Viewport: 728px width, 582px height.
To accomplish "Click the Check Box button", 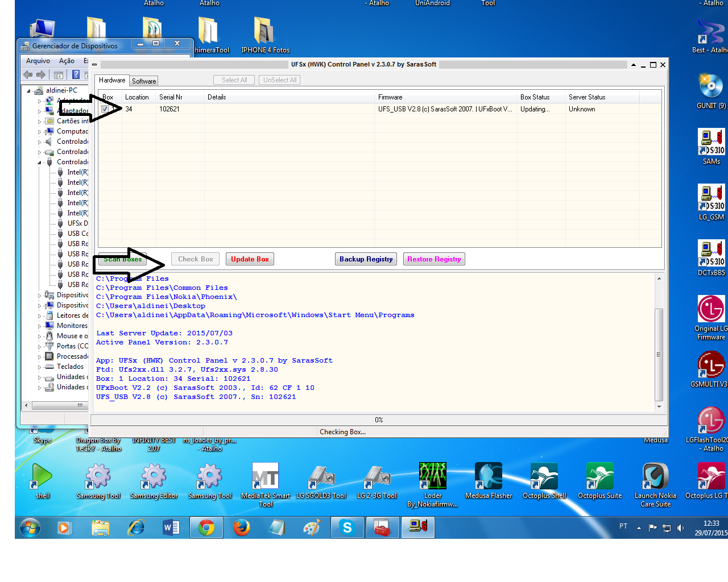I will 195,259.
